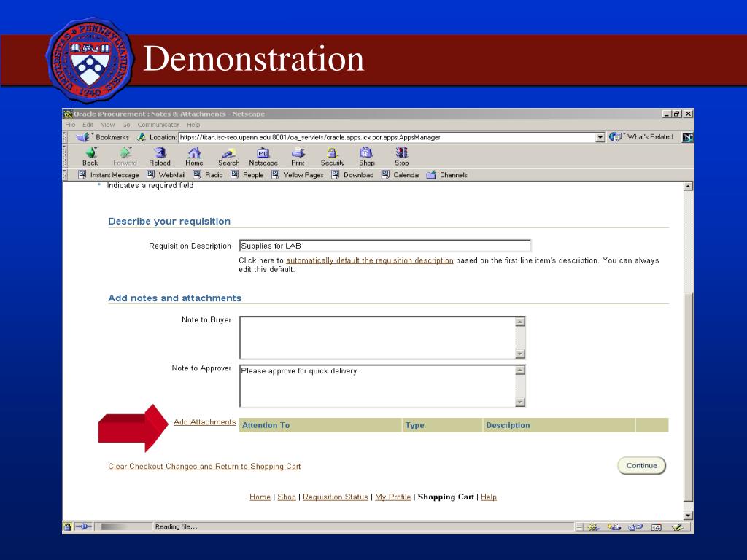747x560 pixels.
Task: Click the What's Related icon
Action: 615,136
